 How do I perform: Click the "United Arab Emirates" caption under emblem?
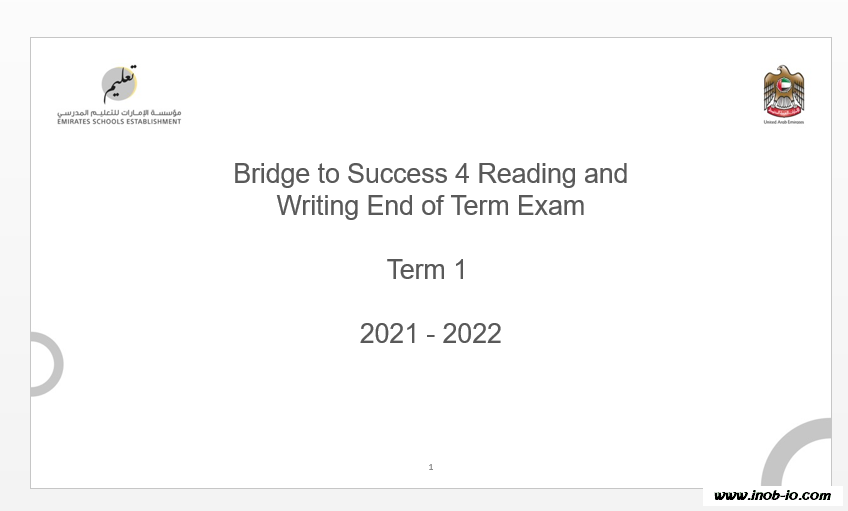click(x=784, y=122)
